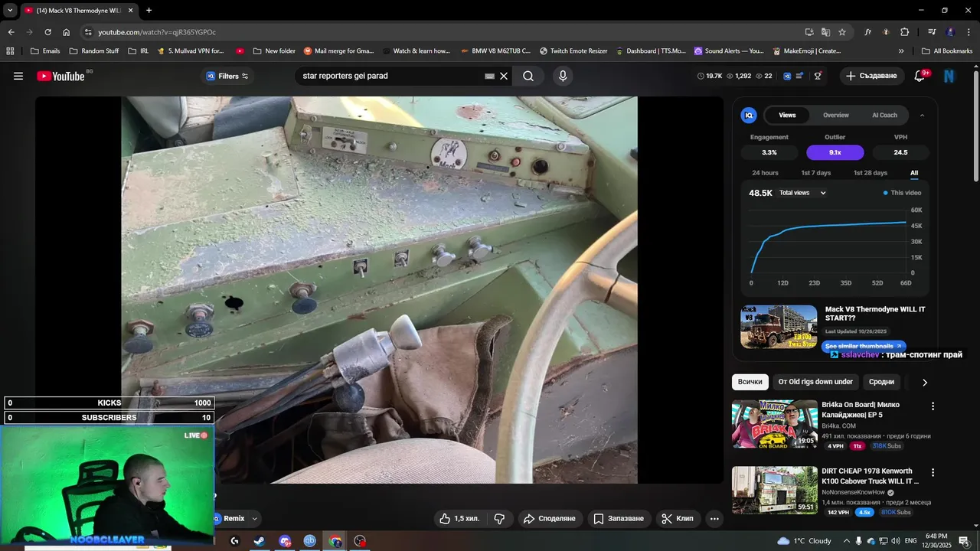Image resolution: width=980 pixels, height=551 pixels.
Task: Open Discord from the taskbar
Action: tap(285, 541)
